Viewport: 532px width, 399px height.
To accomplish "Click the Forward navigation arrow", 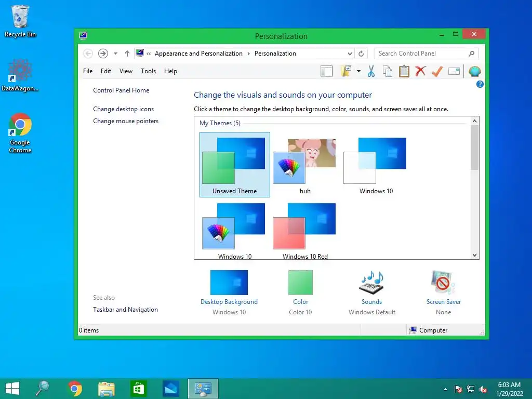I will point(103,54).
